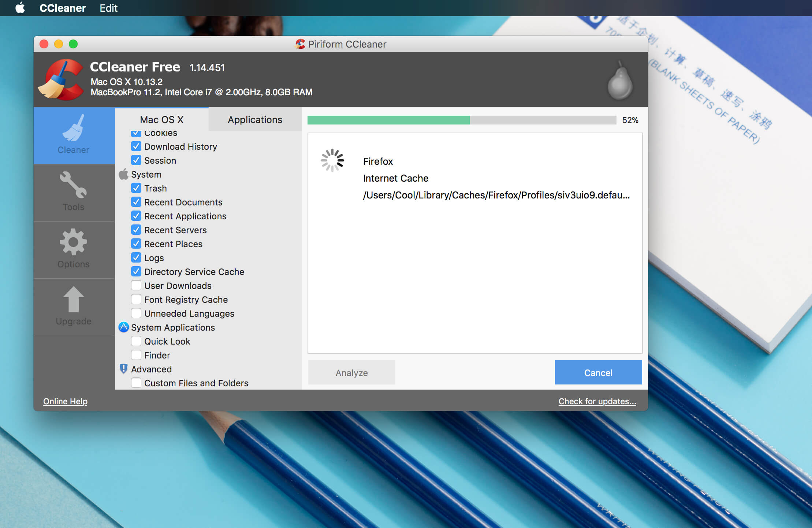Screen dimensions: 812x528
Task: Open the Online Help link
Action: [x=65, y=401]
